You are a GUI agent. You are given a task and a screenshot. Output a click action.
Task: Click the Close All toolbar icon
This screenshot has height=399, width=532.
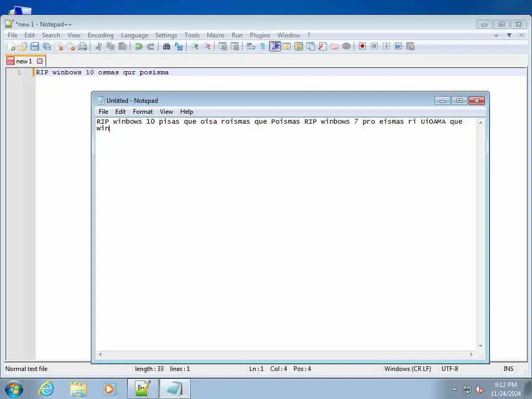71,46
